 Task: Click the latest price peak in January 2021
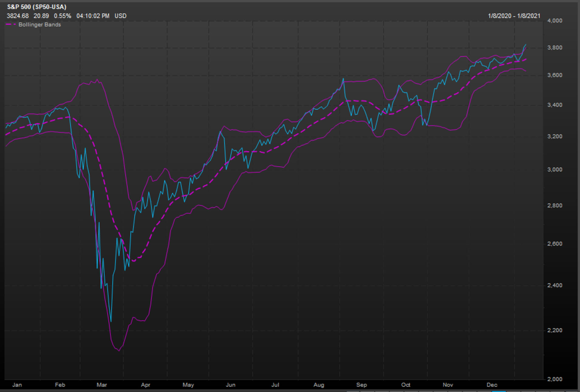point(526,45)
